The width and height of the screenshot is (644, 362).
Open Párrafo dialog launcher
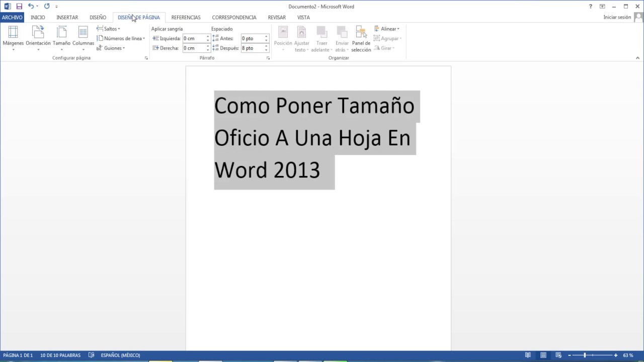point(268,58)
